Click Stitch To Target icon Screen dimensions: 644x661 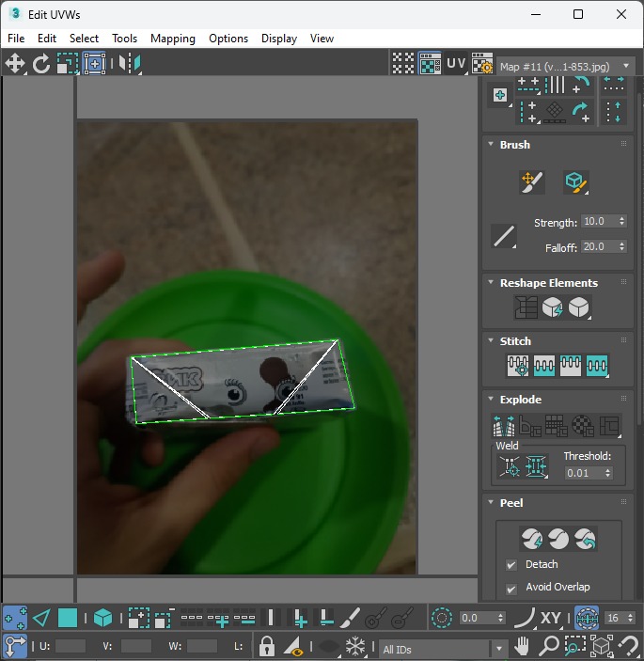(518, 366)
